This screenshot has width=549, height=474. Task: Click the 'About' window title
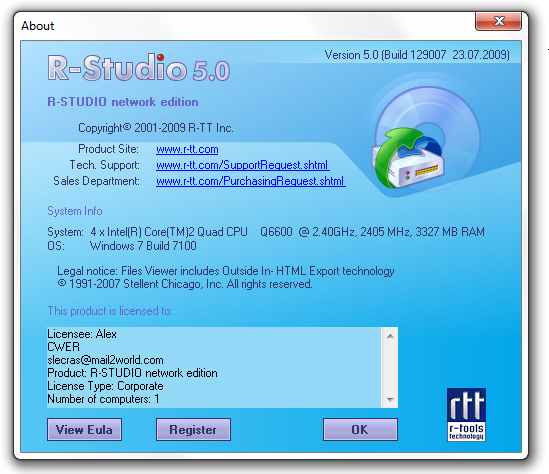point(37,26)
